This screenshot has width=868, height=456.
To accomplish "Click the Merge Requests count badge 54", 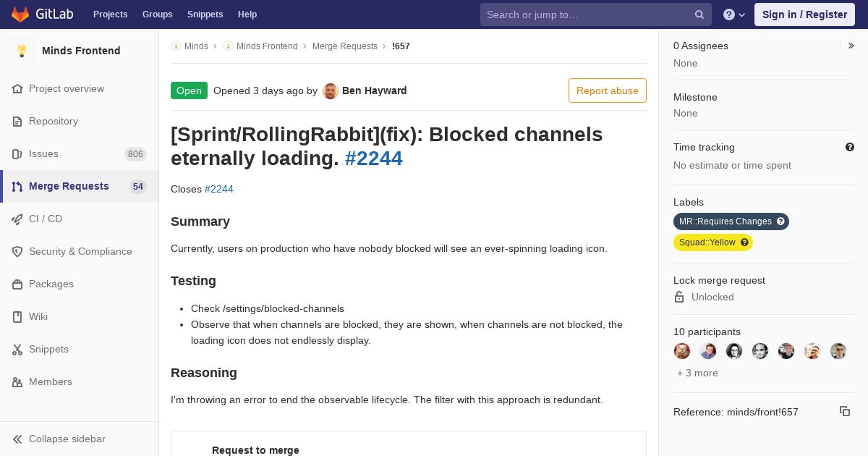I will tap(138, 187).
